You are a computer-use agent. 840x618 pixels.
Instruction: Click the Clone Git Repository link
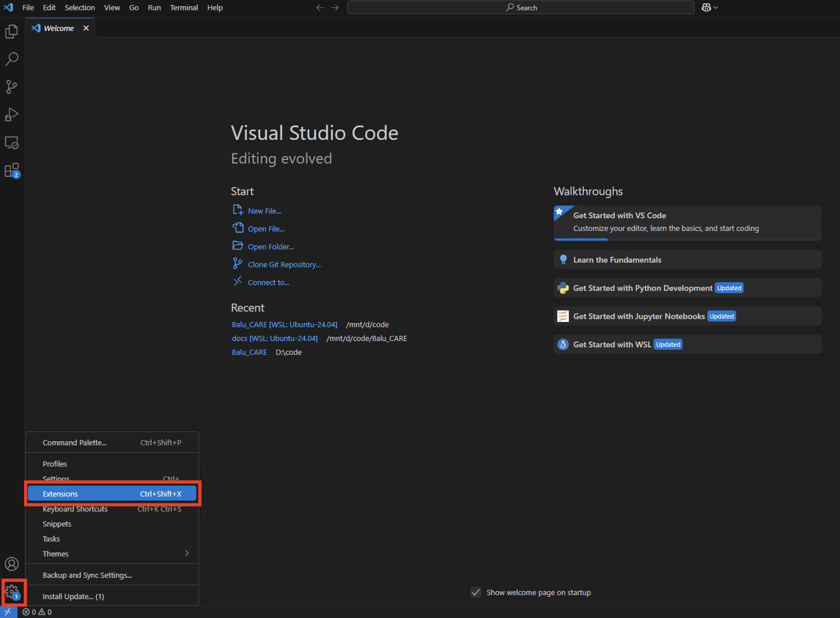click(x=284, y=265)
